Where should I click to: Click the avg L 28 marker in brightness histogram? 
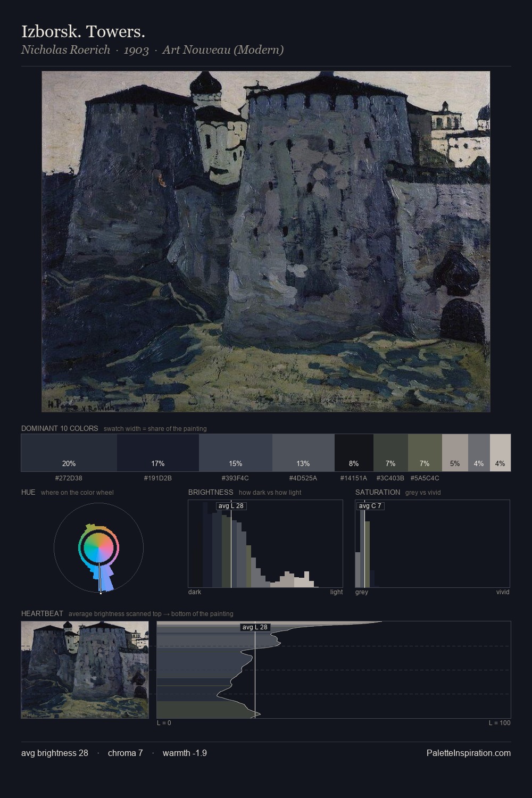(x=231, y=505)
